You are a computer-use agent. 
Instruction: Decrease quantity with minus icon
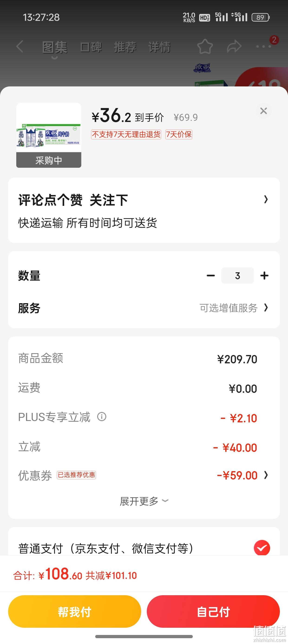coord(211,276)
